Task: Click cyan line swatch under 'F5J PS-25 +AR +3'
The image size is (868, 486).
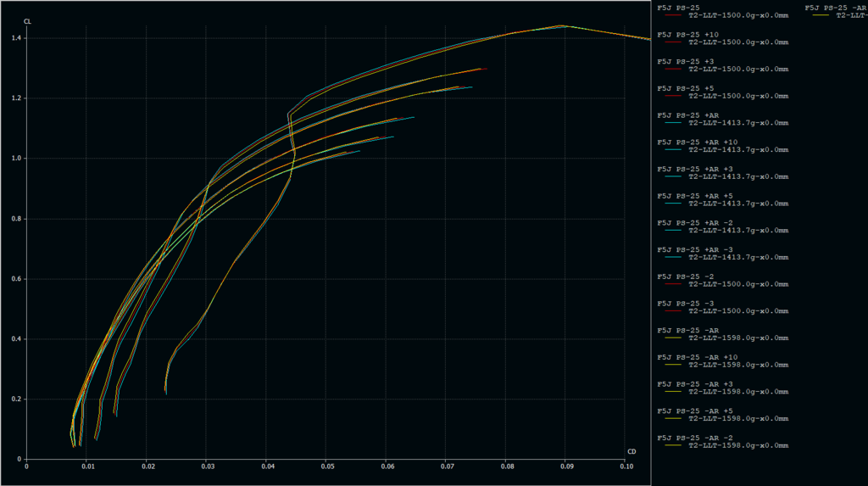Action: pos(674,176)
